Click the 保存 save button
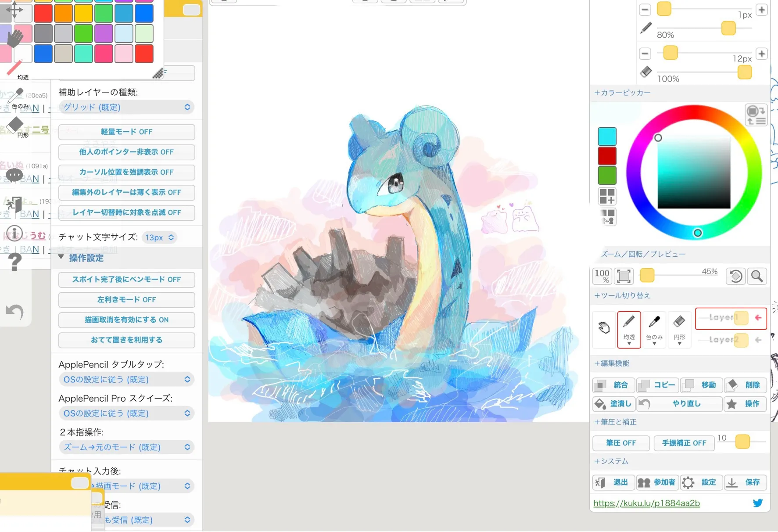This screenshot has width=778, height=532. click(745, 482)
